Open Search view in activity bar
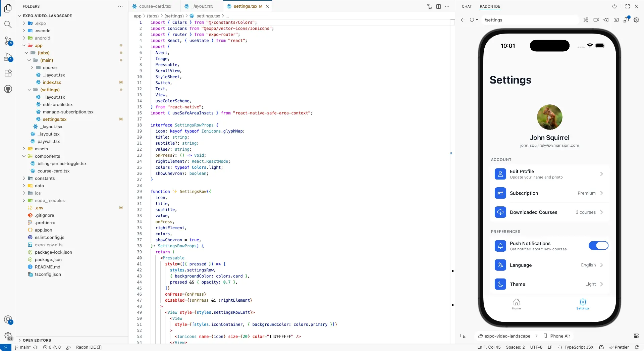The image size is (644, 351). pos(8,24)
